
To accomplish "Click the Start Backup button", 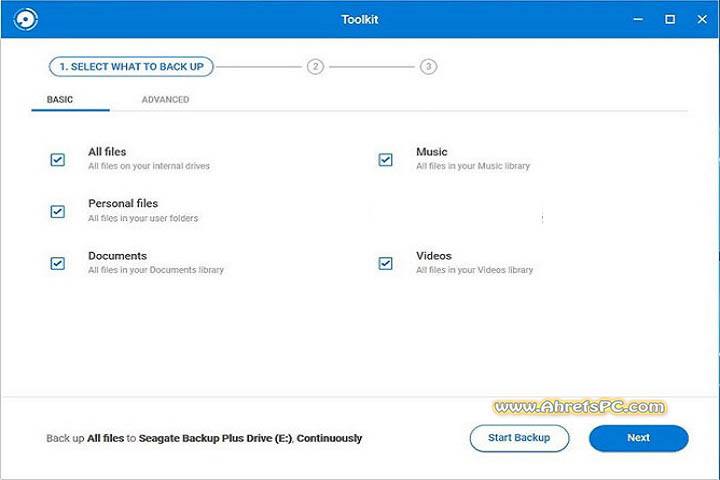I will 519,438.
